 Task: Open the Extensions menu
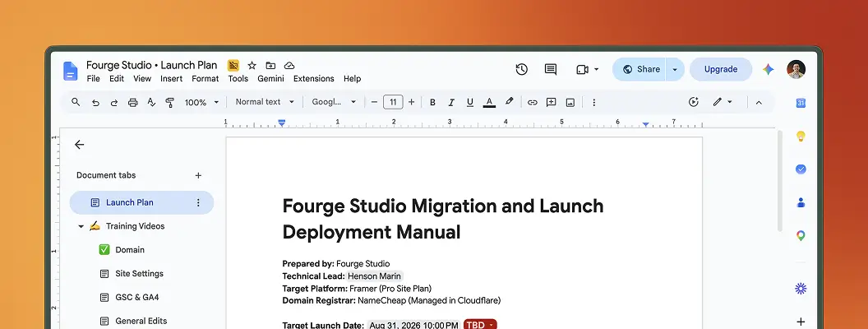click(314, 79)
